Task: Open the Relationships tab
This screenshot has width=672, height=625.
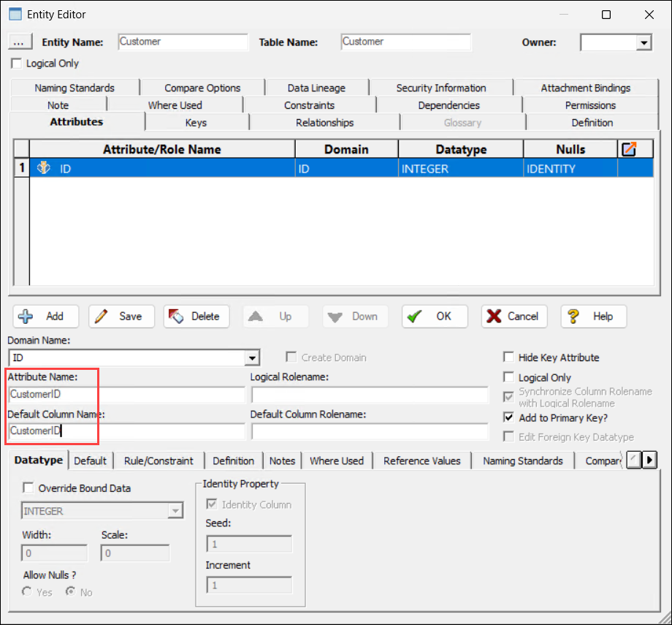Action: click(x=324, y=123)
